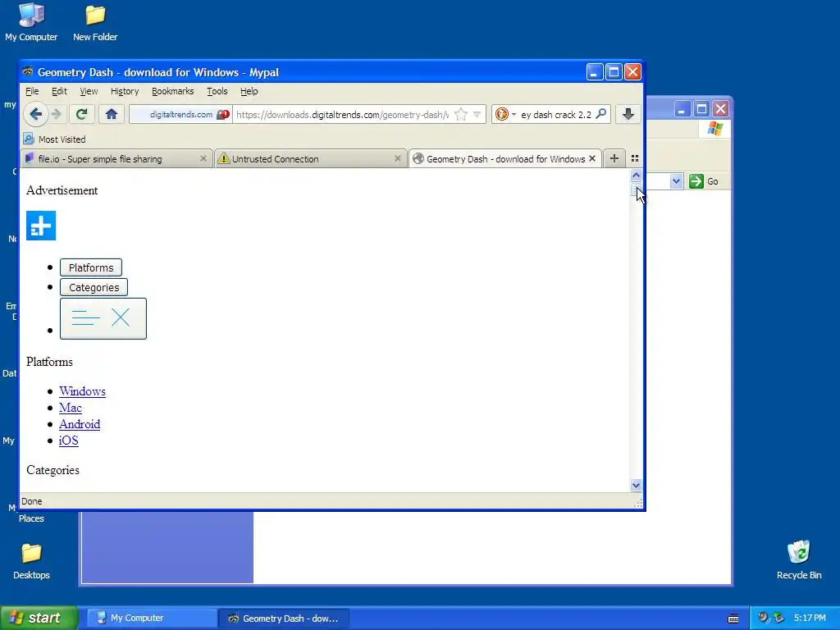This screenshot has height=630, width=840.
Task: Open the History menu
Action: (125, 91)
